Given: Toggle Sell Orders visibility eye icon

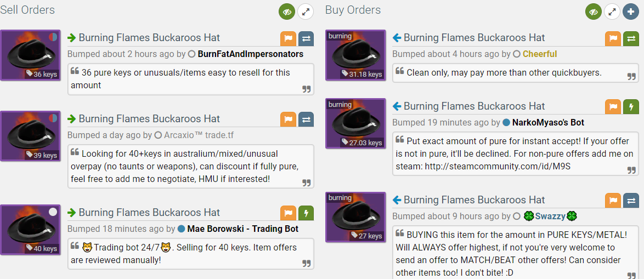Looking at the screenshot, I should (287, 12).
